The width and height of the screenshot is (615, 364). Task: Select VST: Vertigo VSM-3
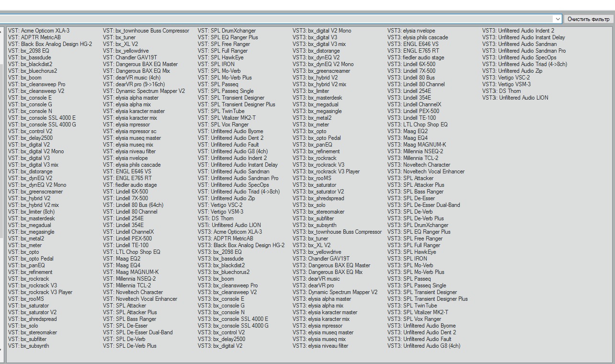click(221, 212)
